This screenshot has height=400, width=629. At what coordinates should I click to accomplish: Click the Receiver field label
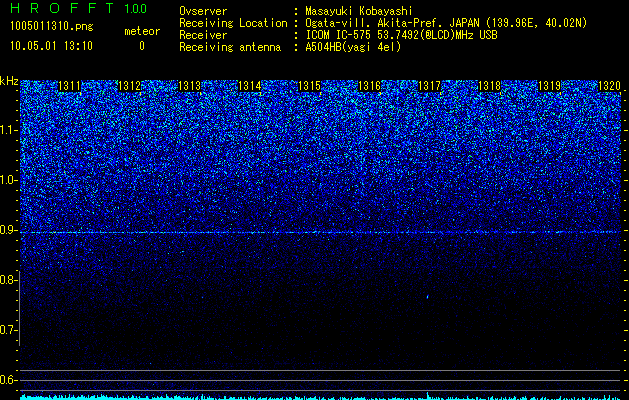click(x=203, y=35)
